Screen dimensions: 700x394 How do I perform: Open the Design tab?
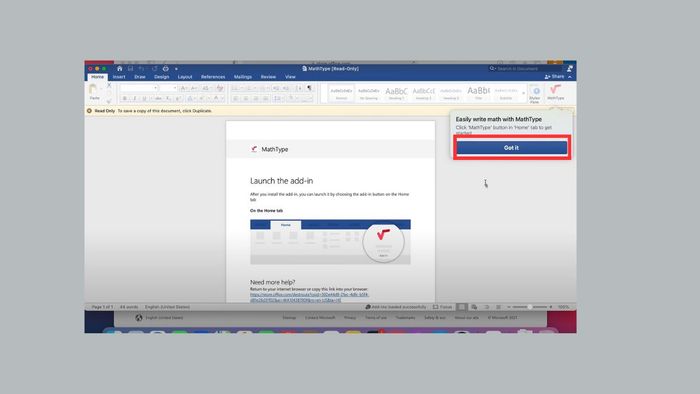point(162,77)
